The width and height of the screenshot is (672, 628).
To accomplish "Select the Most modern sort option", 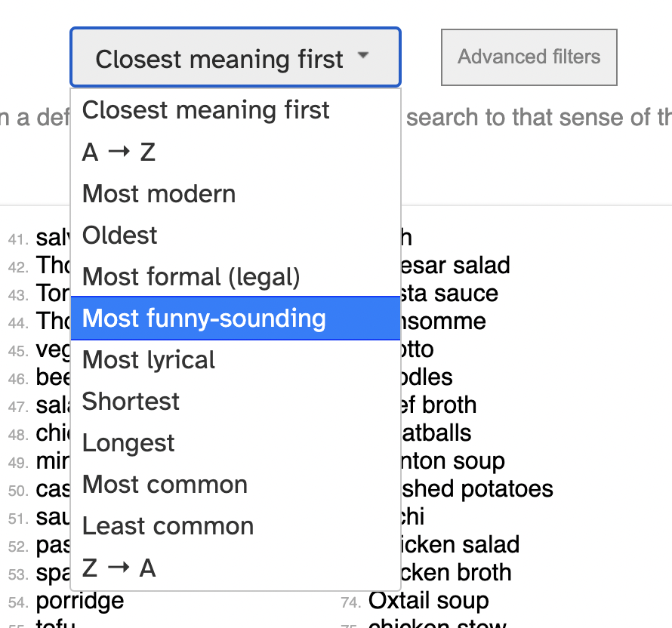I will coord(159,194).
